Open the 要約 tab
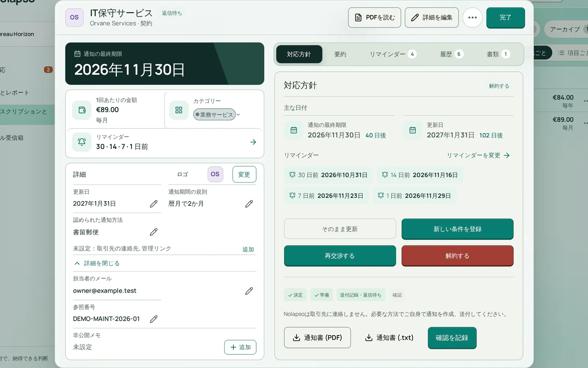This screenshot has height=368, width=588. [x=340, y=54]
